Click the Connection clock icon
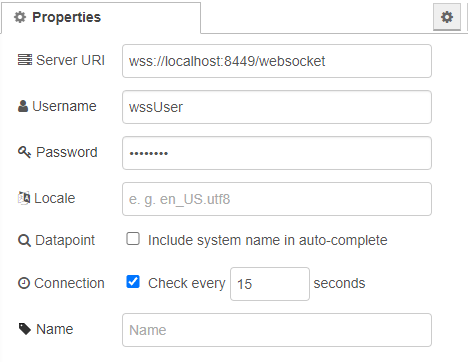The width and height of the screenshot is (468, 362). (x=24, y=283)
